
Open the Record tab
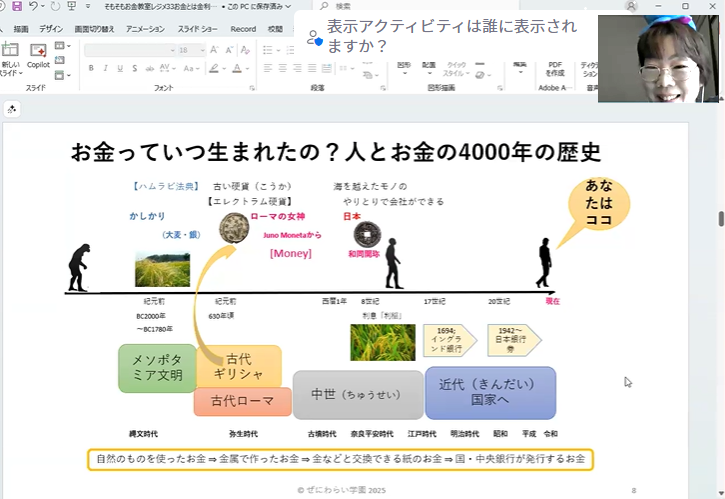[243, 29]
